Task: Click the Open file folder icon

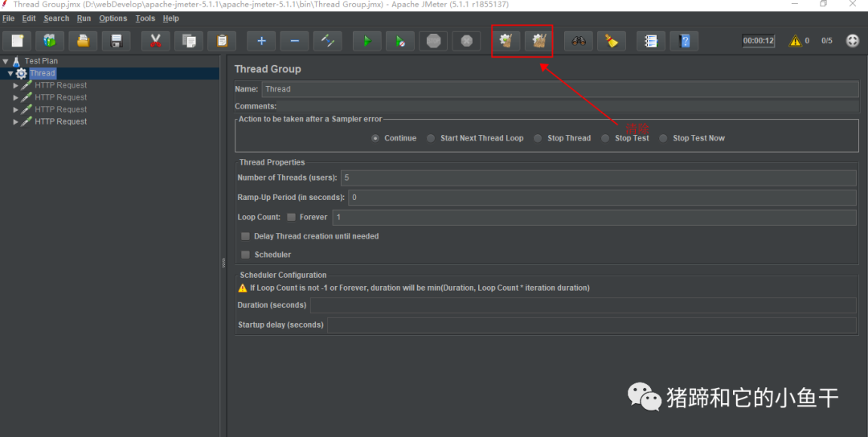Action: click(83, 41)
